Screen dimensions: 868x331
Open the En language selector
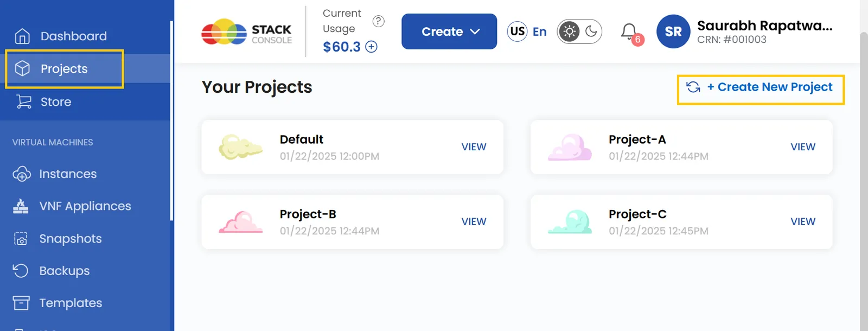point(540,31)
